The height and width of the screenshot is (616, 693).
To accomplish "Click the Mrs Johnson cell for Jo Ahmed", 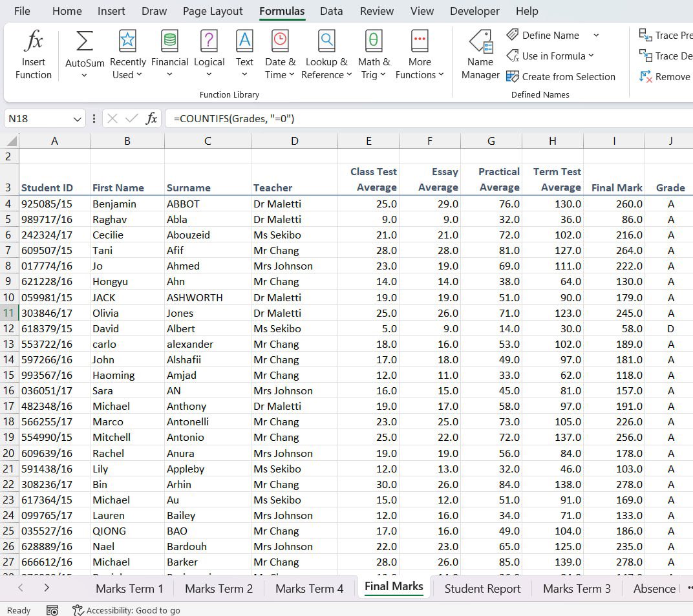I will point(294,266).
